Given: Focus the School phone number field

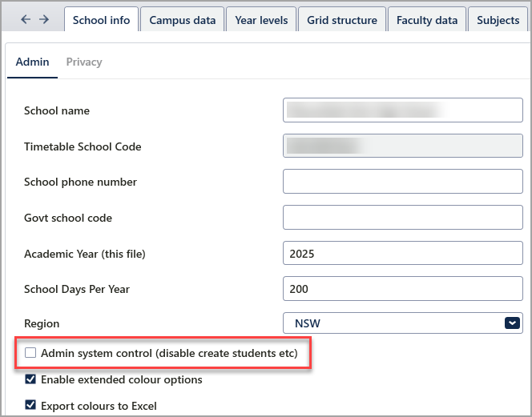Looking at the screenshot, I should (402, 182).
